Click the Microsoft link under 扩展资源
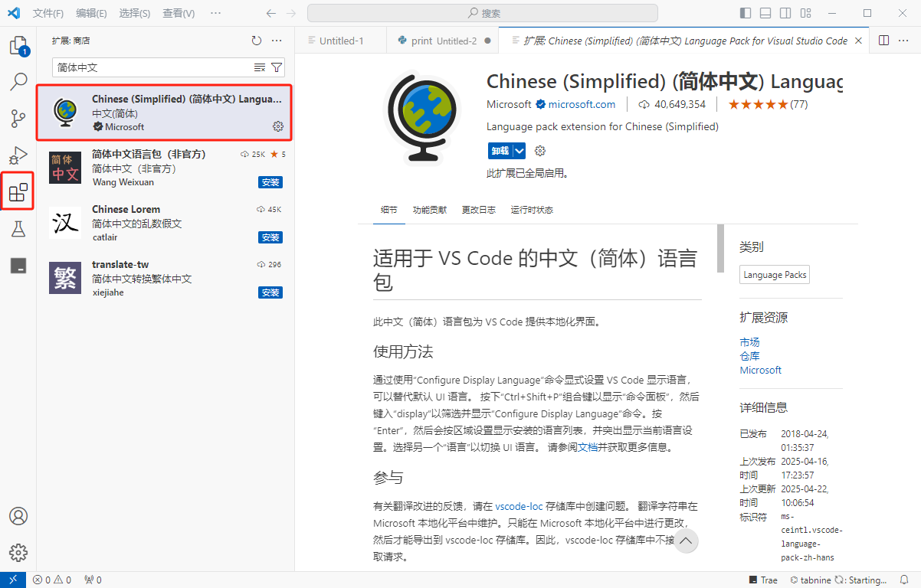 (x=760, y=370)
